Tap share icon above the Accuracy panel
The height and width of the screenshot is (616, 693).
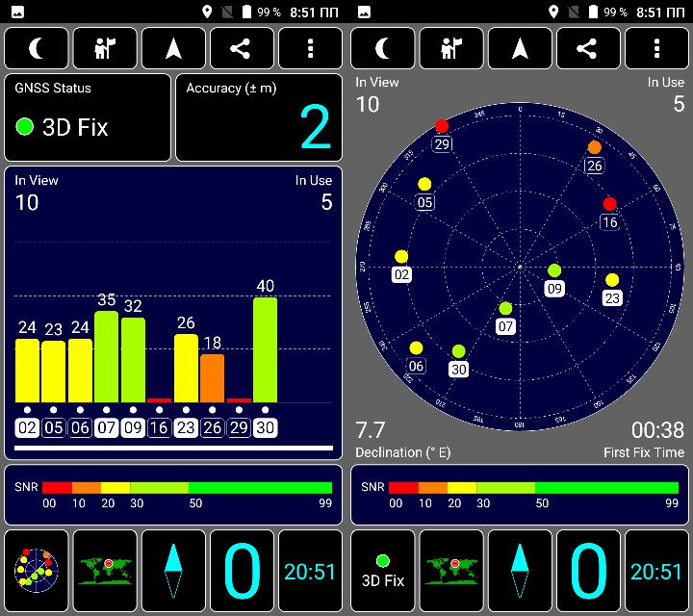coord(242,48)
